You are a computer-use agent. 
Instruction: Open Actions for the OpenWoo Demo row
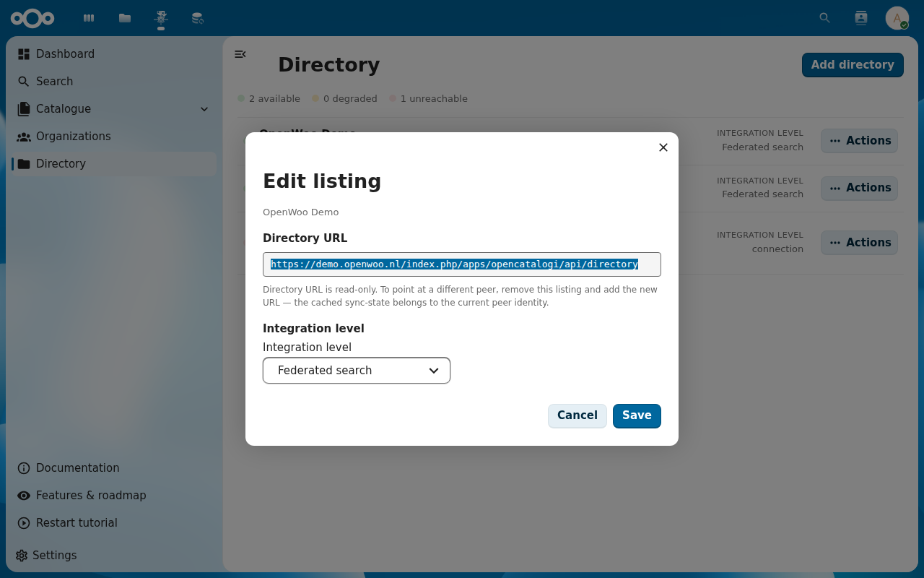859,141
